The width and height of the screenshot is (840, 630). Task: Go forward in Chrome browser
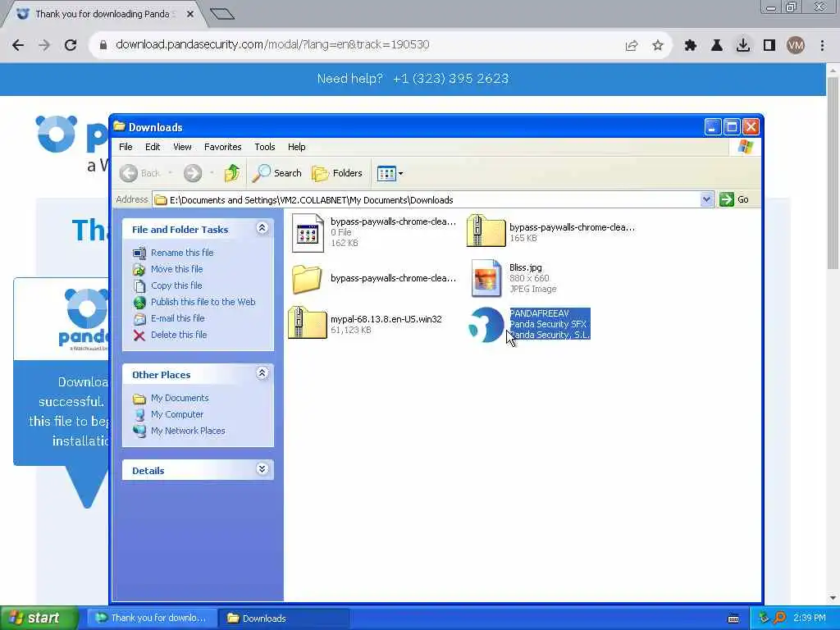[44, 45]
